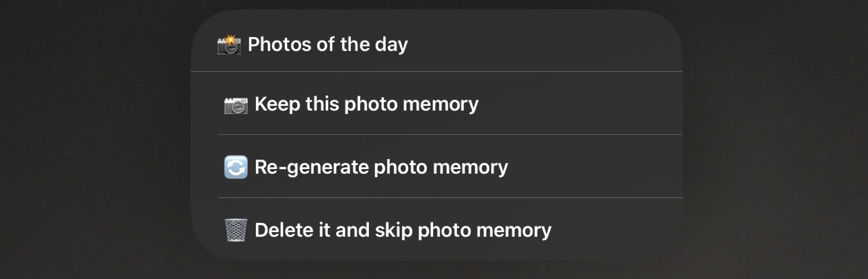Click the blue refresh arrows icon

pos(236,167)
